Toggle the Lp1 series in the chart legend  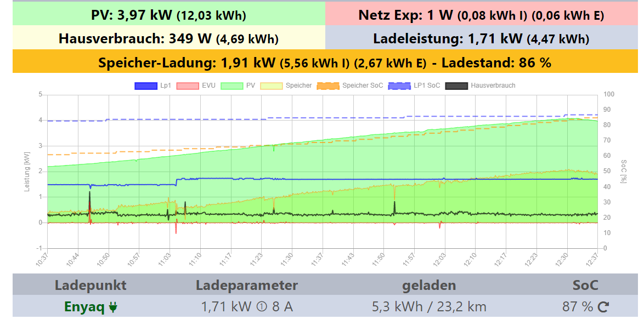[153, 85]
